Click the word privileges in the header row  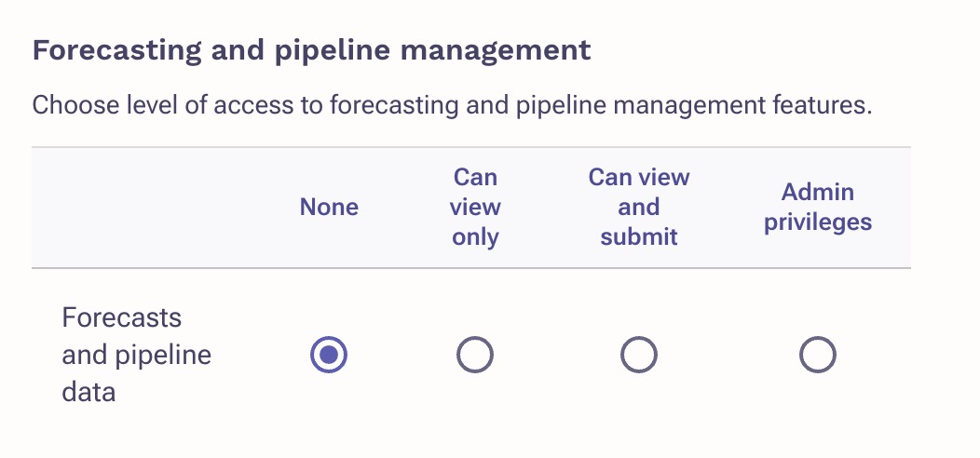tap(818, 222)
